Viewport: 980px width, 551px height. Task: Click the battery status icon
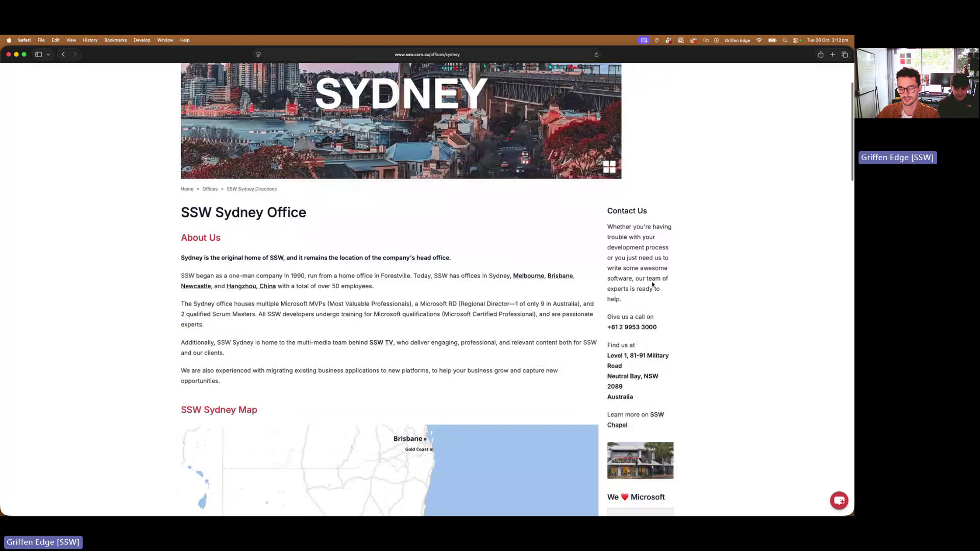pos(772,40)
